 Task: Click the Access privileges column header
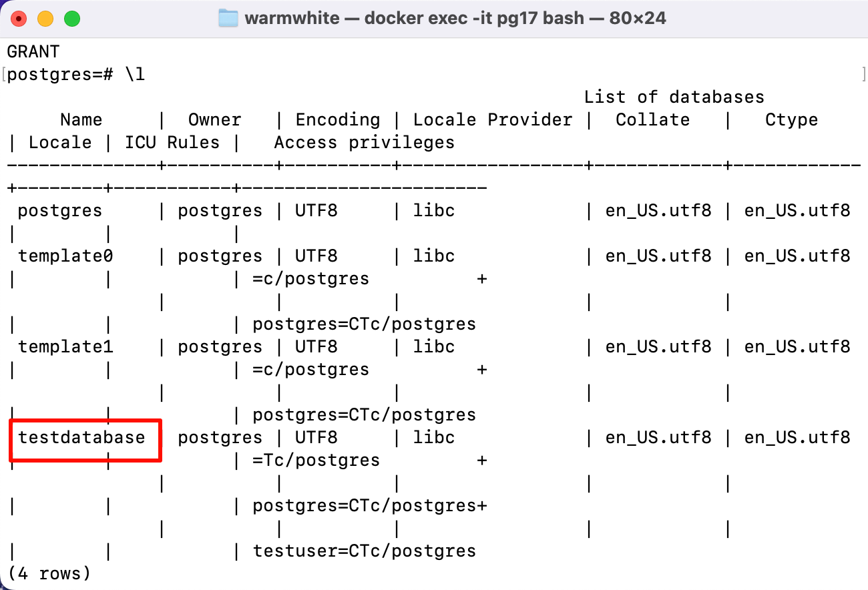(x=364, y=142)
